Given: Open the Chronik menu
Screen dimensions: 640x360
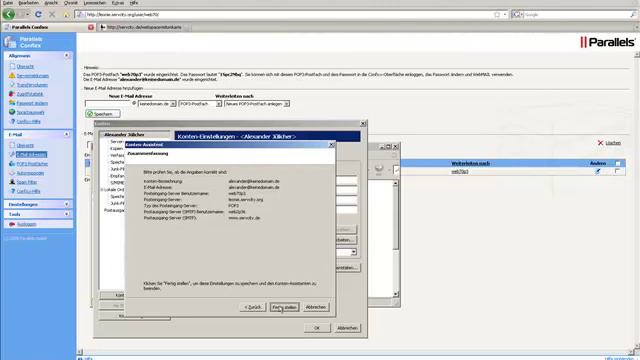Looking at the screenshot, I should coord(71,3).
